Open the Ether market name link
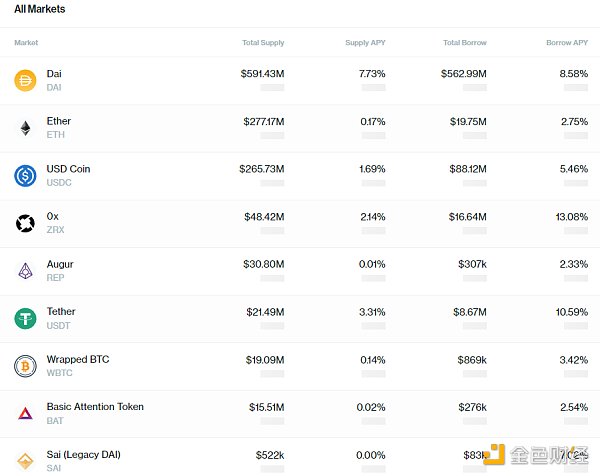 point(59,121)
